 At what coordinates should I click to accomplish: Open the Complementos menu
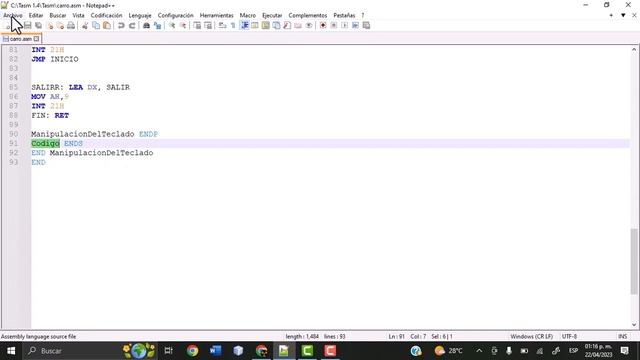click(x=307, y=15)
